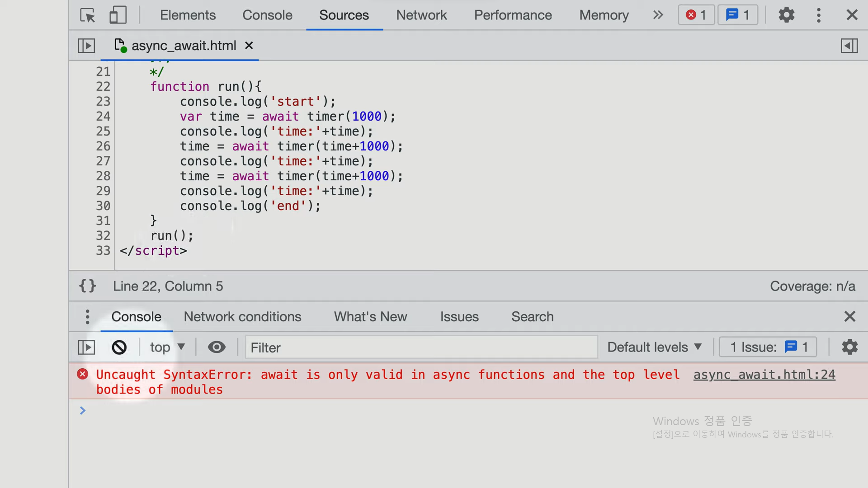This screenshot has width=868, height=488.
Task: Click the console Filter input field
Action: tap(421, 347)
